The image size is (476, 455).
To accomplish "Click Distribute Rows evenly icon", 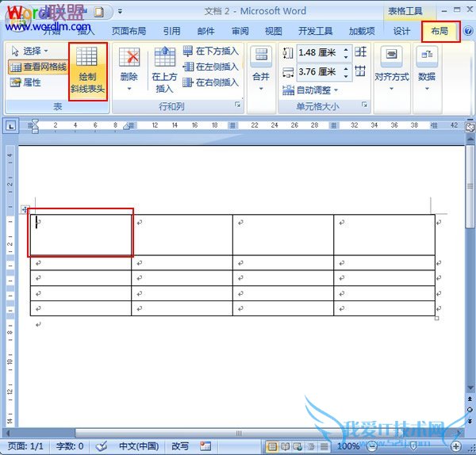I will (x=361, y=52).
